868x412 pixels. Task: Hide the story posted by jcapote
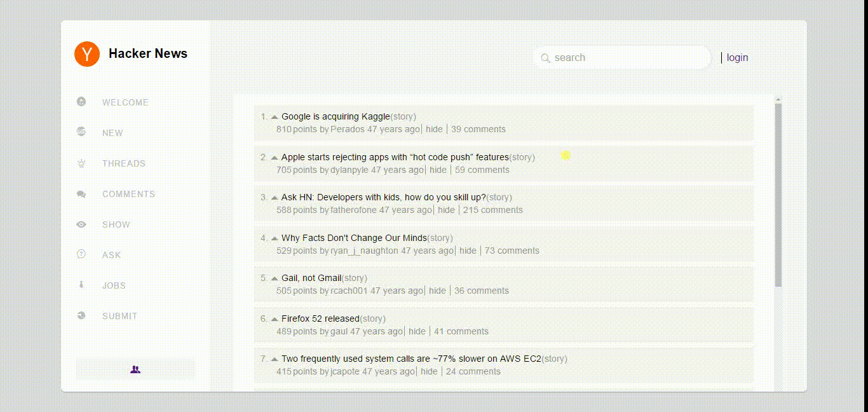[x=429, y=371]
